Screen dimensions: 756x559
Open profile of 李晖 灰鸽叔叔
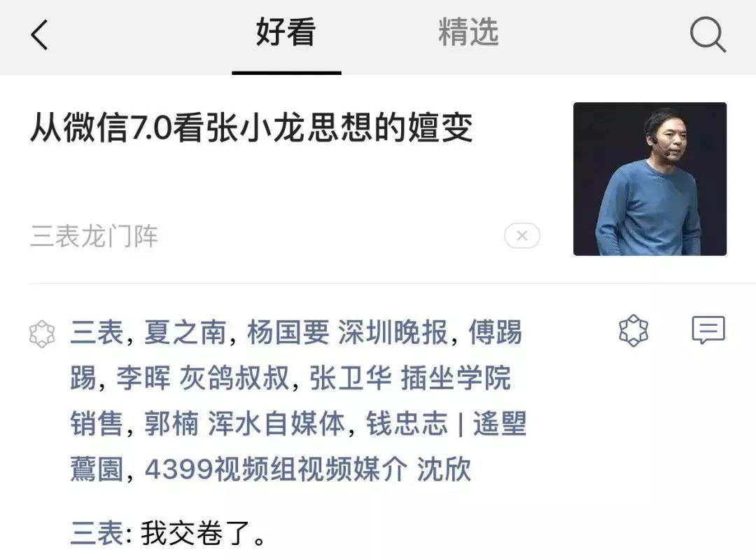(203, 378)
